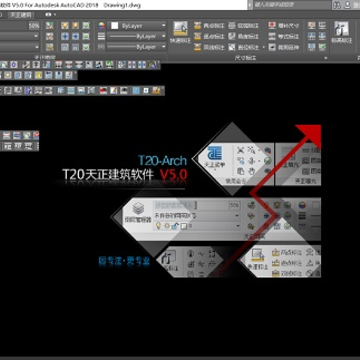
Task: Click the green icon in blue sun layer row
Action: click(x=86, y=36)
